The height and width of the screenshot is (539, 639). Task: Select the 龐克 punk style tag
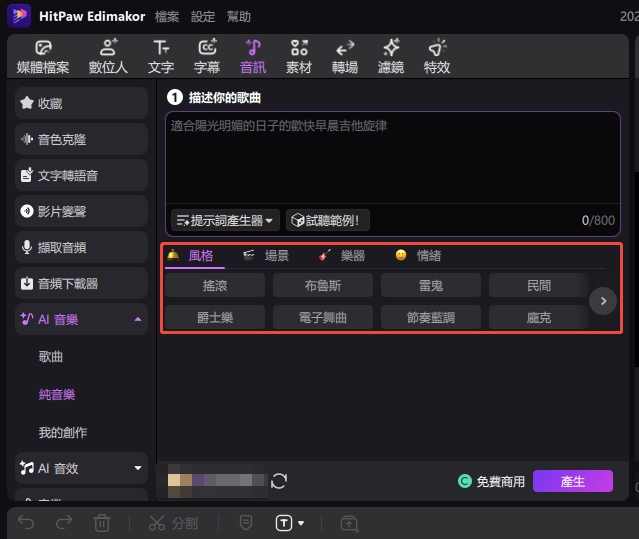pos(539,317)
